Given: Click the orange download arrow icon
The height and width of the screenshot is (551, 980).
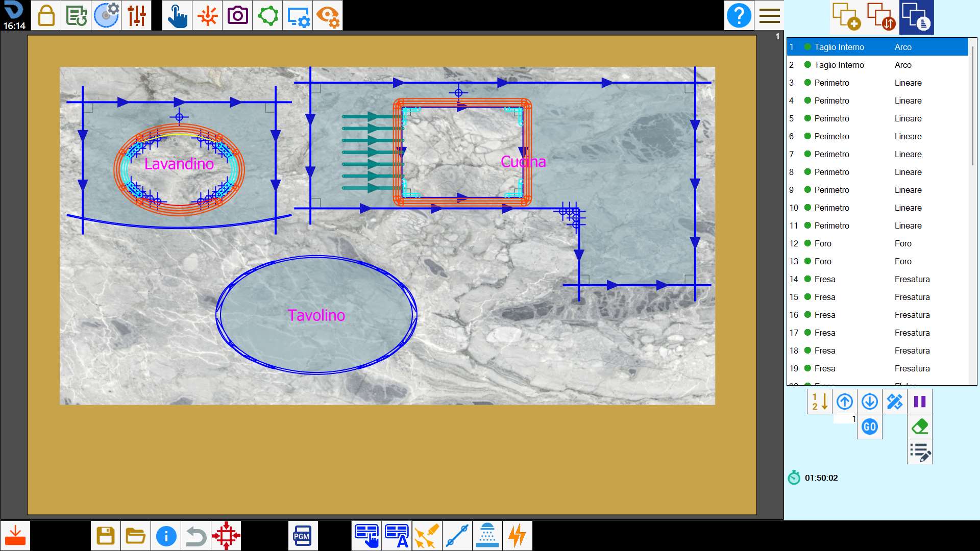Looking at the screenshot, I should coord(15,536).
